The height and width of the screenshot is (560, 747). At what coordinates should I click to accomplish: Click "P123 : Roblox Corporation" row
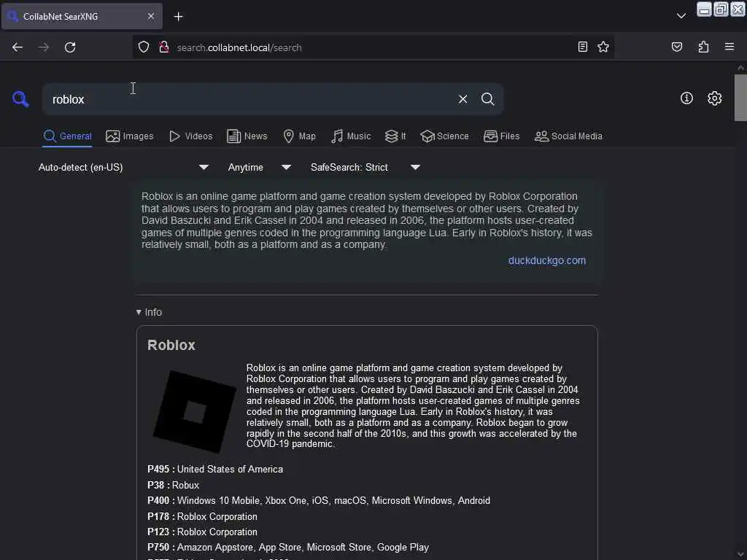coord(202,532)
